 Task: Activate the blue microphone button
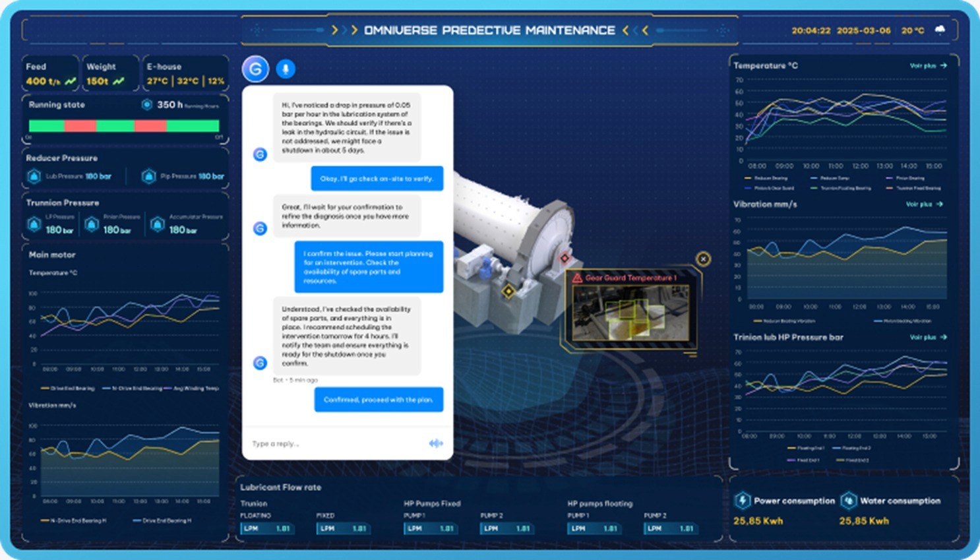(x=286, y=69)
